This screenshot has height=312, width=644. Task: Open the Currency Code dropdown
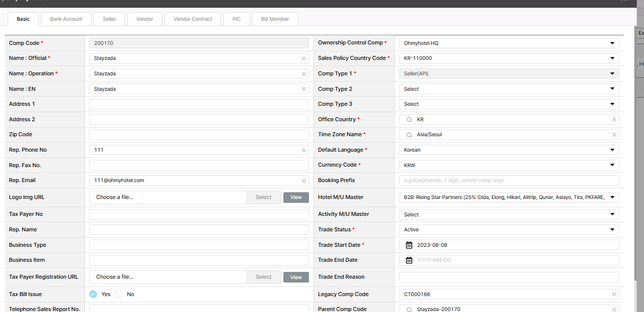point(509,165)
